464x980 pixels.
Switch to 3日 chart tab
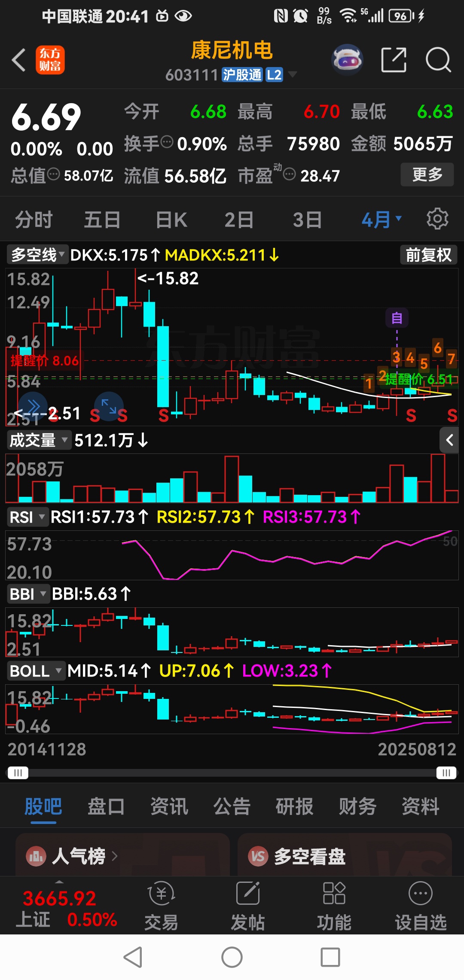[307, 219]
